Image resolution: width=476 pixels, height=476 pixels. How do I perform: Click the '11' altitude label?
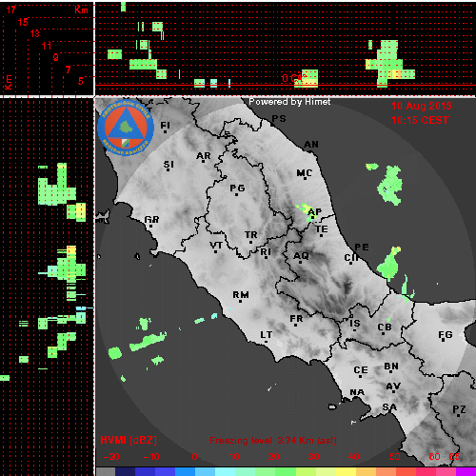47,46
